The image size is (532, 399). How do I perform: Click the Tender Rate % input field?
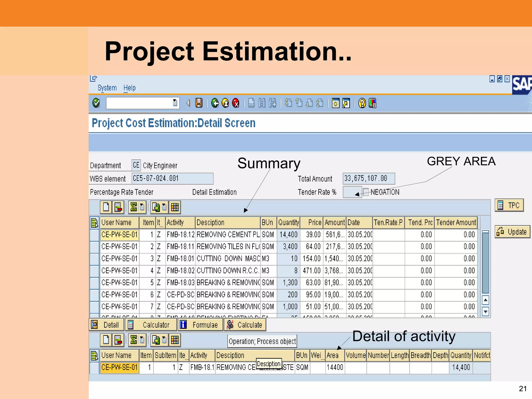[x=353, y=192]
